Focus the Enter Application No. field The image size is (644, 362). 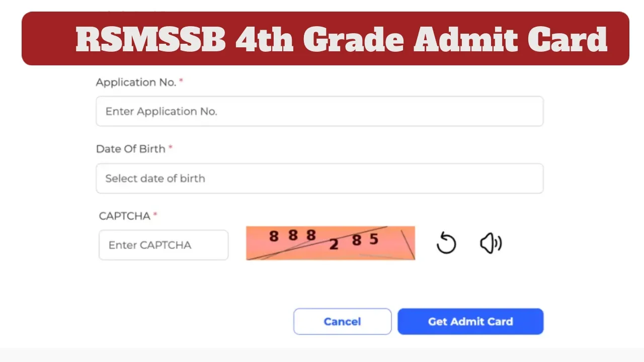tap(319, 111)
